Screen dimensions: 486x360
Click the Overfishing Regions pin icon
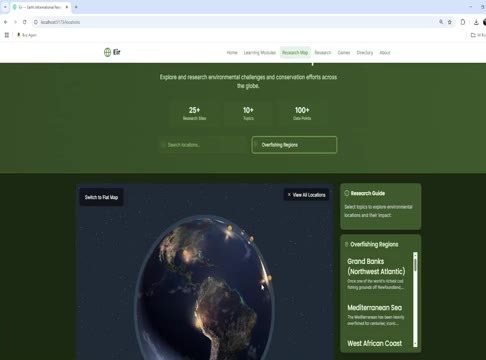346,244
